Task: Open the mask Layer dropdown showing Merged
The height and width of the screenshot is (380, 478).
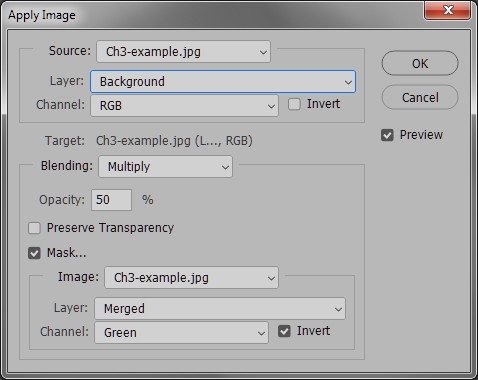Action: point(220,309)
